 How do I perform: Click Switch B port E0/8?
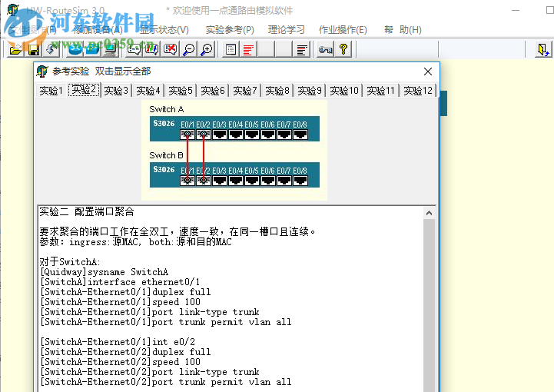(x=300, y=181)
